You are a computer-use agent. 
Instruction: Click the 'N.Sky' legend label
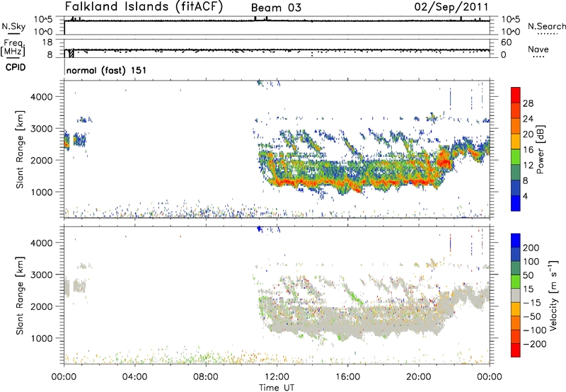tap(13, 26)
